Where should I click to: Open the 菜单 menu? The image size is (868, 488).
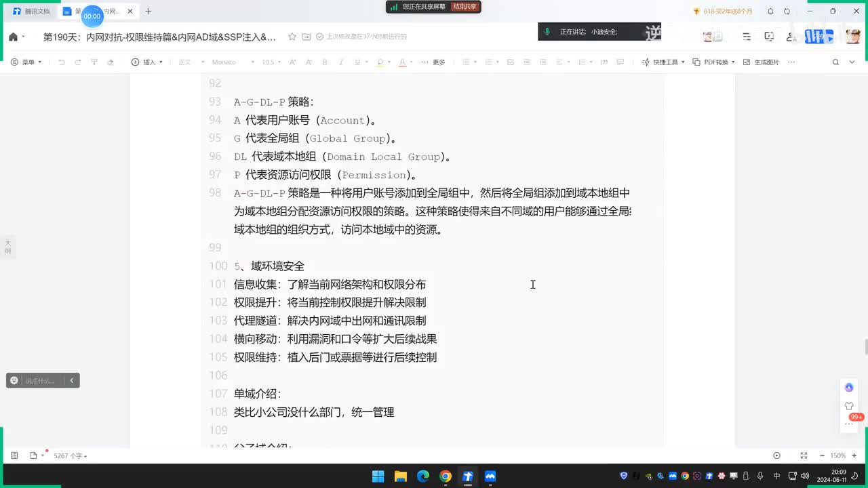(x=26, y=62)
